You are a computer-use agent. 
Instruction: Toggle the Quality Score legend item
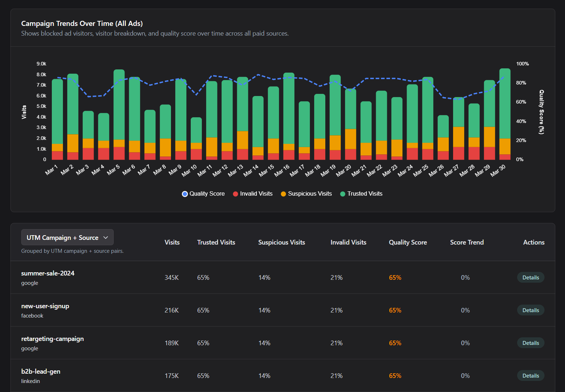click(x=203, y=194)
